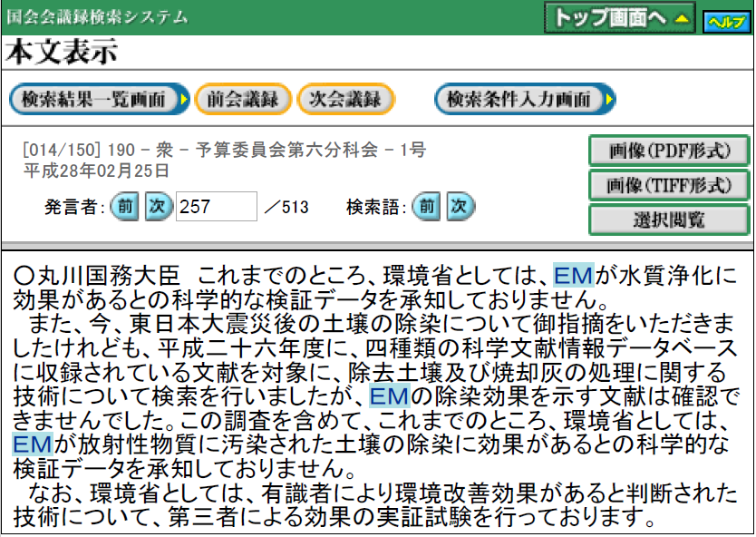
Task: Jump to previous speaker with 発言者 前
Action: pos(125,207)
